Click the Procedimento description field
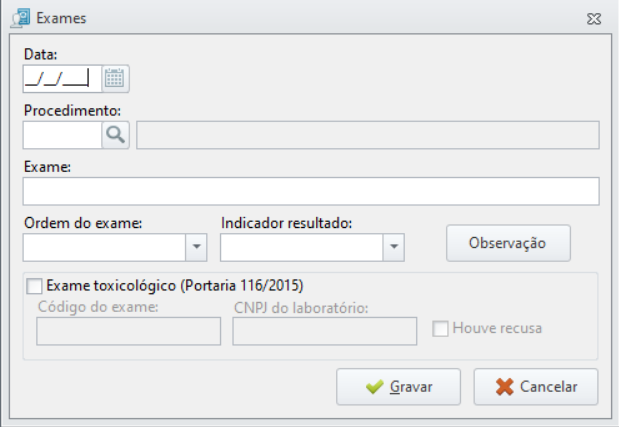The height and width of the screenshot is (427, 619). click(x=368, y=135)
